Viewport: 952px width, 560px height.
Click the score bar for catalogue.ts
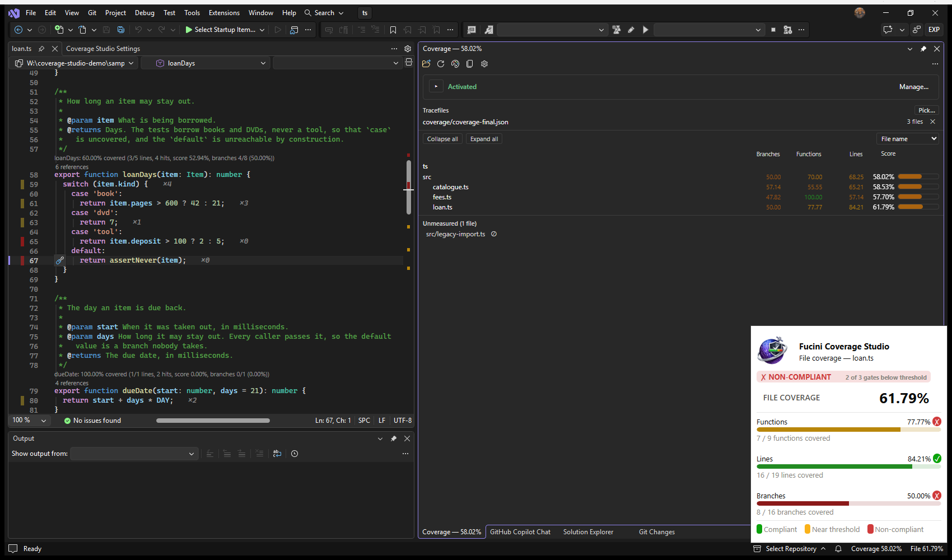pyautogui.click(x=918, y=187)
